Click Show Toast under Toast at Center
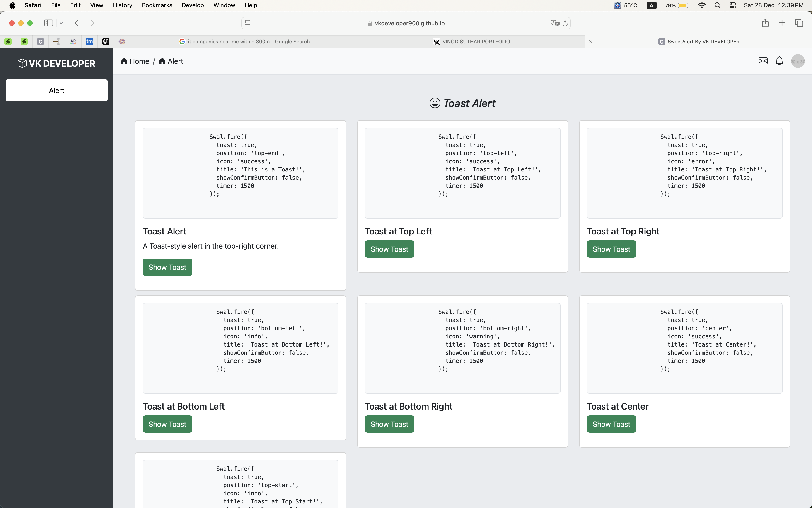The image size is (812, 508). point(611,424)
